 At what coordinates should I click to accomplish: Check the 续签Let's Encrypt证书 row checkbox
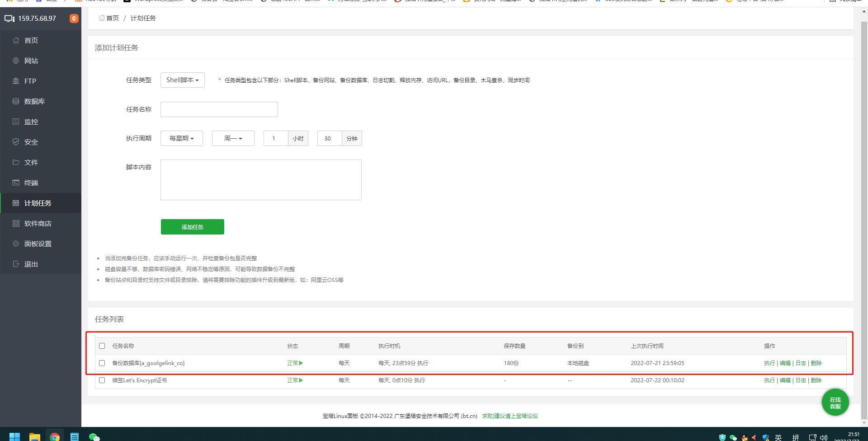click(x=102, y=380)
